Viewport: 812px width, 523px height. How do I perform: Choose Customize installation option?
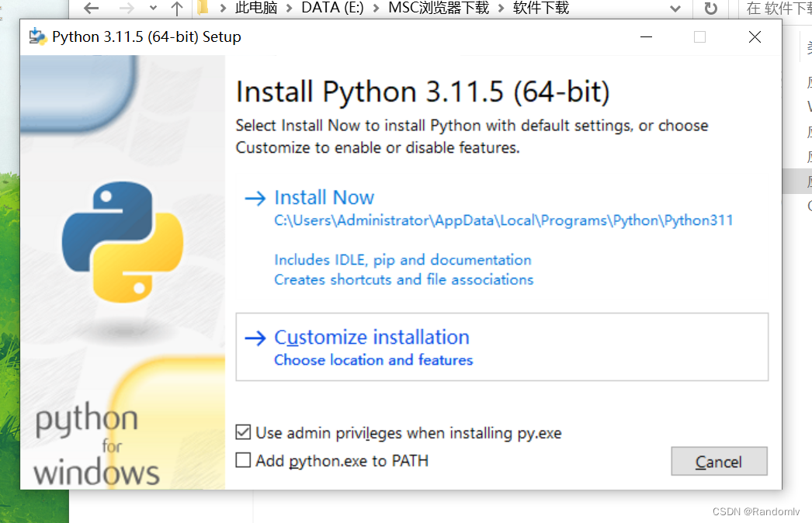[x=501, y=347]
